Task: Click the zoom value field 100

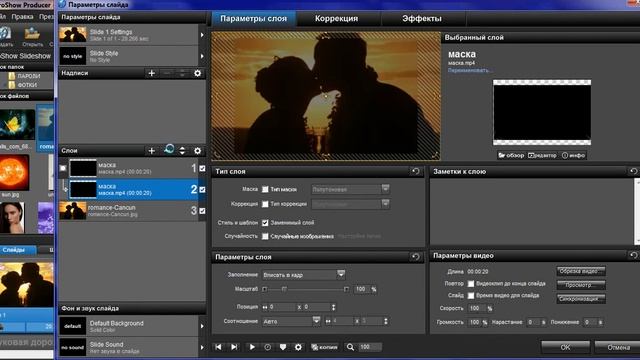Action: pyautogui.click(x=370, y=347)
